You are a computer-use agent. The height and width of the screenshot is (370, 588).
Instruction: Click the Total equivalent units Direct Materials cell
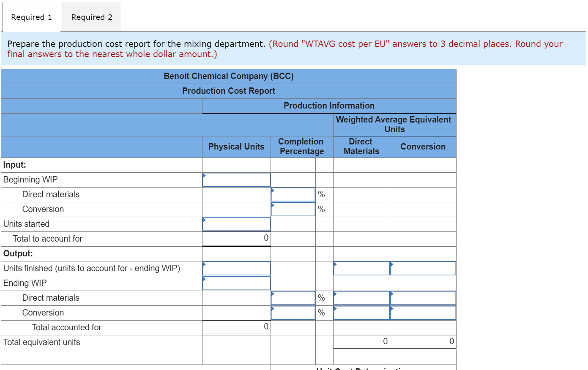pyautogui.click(x=361, y=341)
